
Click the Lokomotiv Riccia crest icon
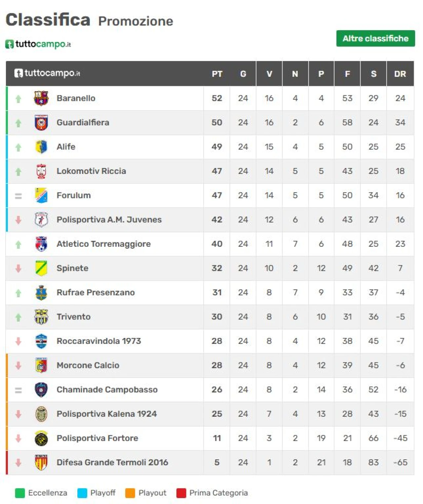(41, 171)
